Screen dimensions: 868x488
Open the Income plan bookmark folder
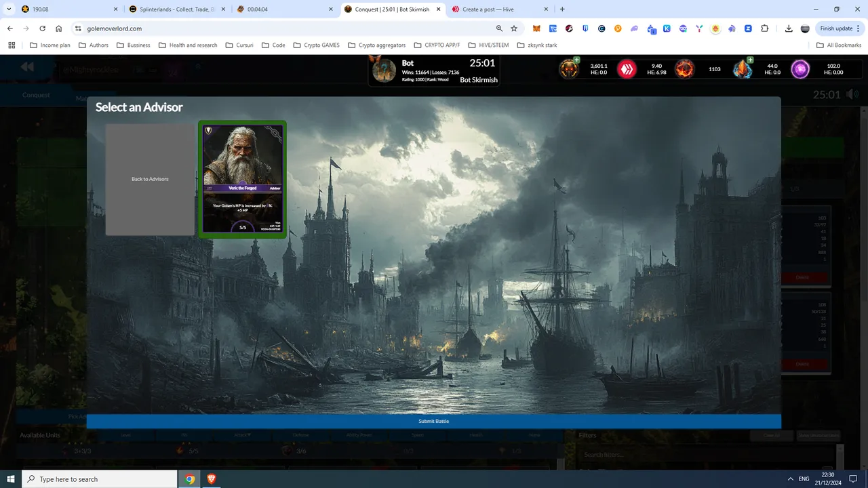(50, 45)
